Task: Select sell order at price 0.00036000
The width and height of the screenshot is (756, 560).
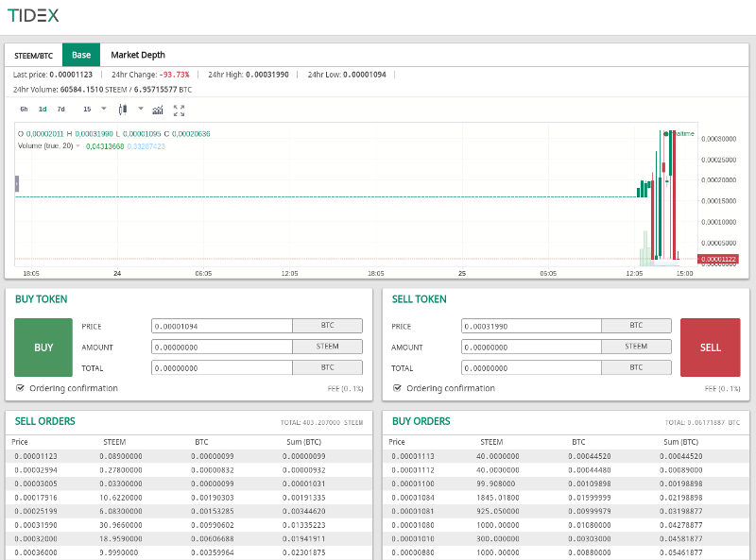Action: pos(189,552)
